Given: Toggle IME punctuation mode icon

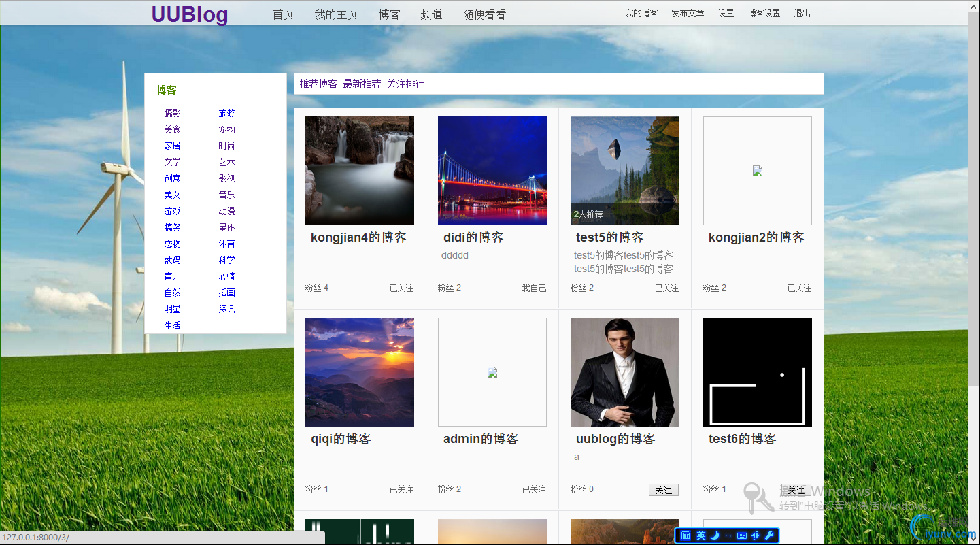Looking at the screenshot, I should click(729, 535).
